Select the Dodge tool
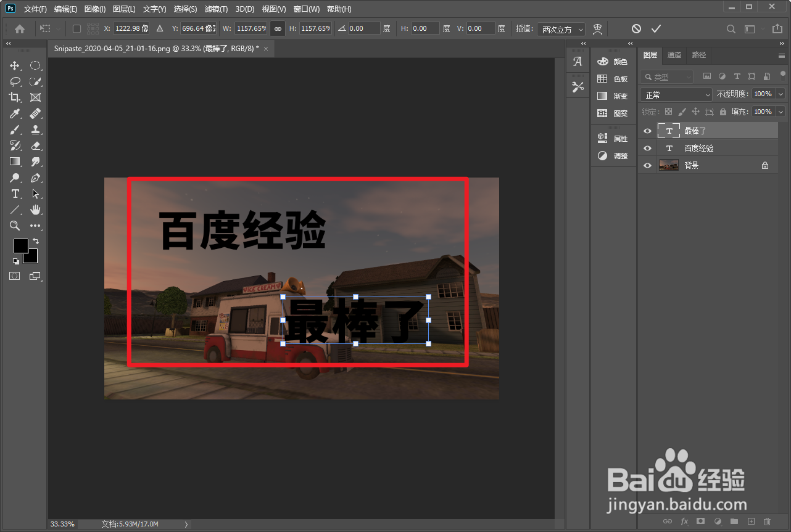Viewport: 791px width, 532px height. click(x=15, y=178)
